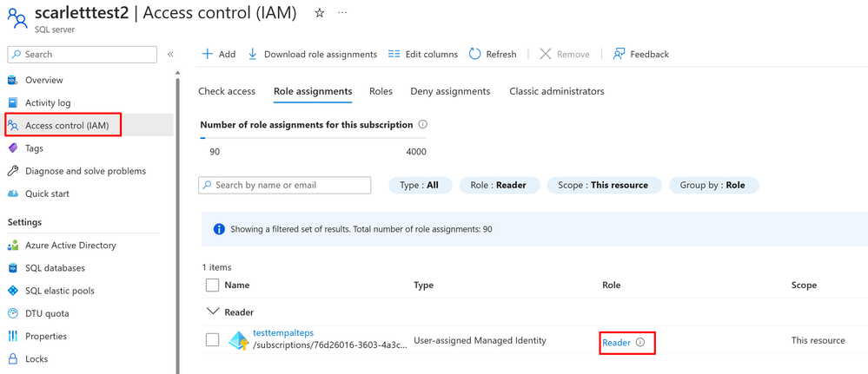Switch to the Roles tab

coord(381,91)
